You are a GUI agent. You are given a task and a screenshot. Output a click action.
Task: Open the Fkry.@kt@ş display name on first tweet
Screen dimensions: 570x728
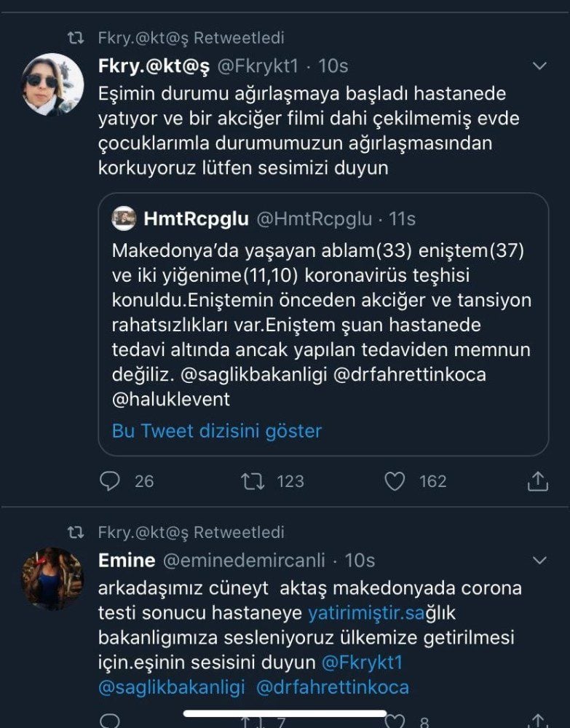(x=154, y=66)
